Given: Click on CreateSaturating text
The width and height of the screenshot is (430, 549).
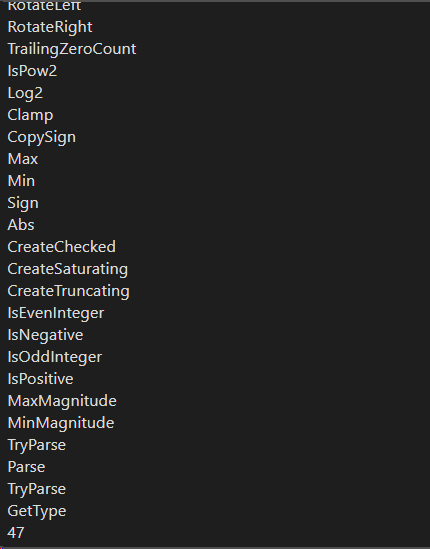Looking at the screenshot, I should point(68,270).
